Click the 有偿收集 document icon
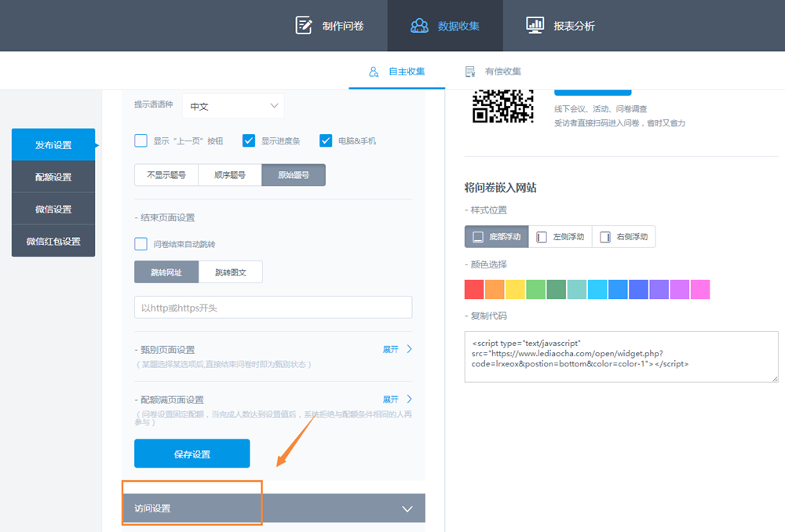This screenshot has height=532, width=785. 470,71
